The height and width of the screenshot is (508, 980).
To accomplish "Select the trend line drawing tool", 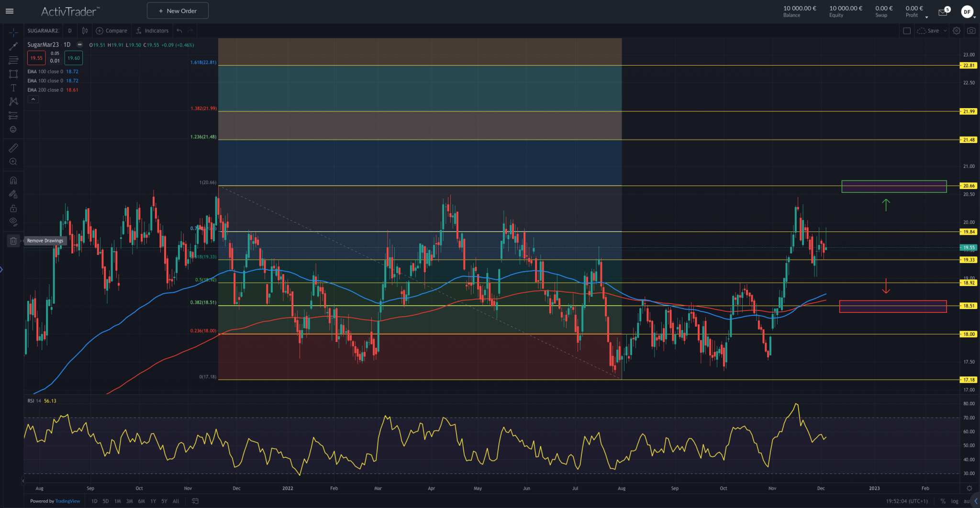I will [13, 46].
